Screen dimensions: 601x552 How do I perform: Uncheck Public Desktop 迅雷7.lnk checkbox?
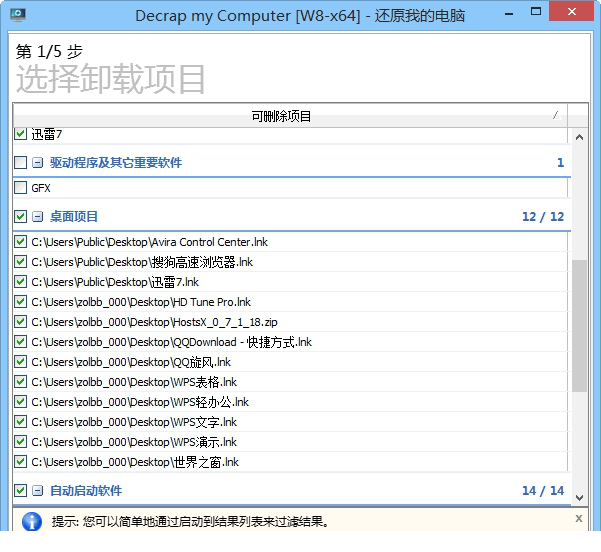click(20, 282)
